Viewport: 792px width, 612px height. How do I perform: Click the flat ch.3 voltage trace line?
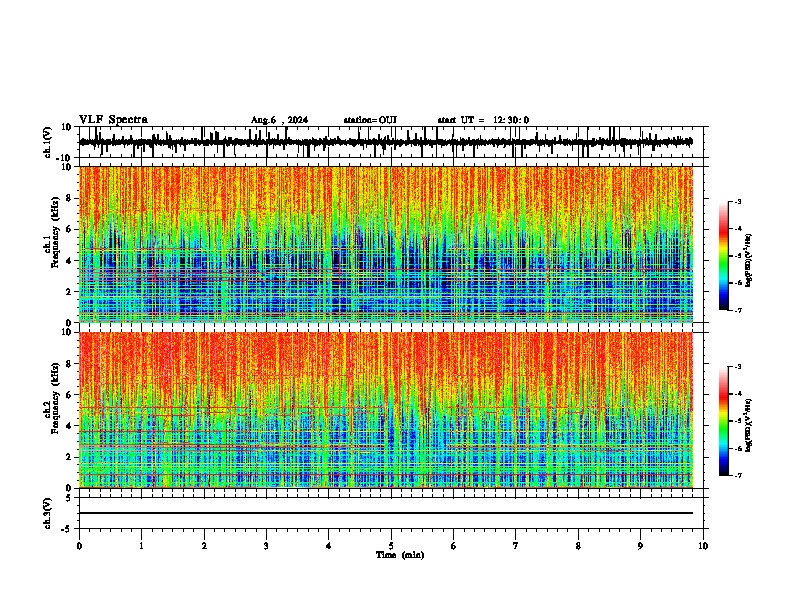[386, 513]
